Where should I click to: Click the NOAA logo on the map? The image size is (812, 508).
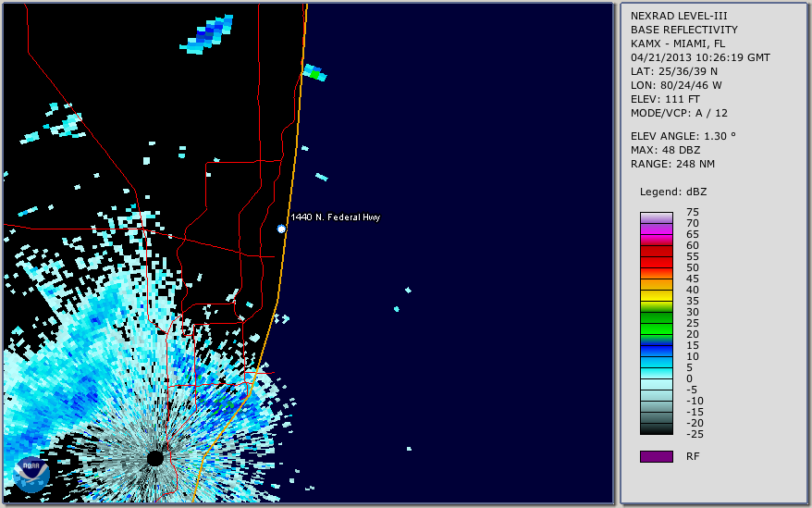pos(31,475)
